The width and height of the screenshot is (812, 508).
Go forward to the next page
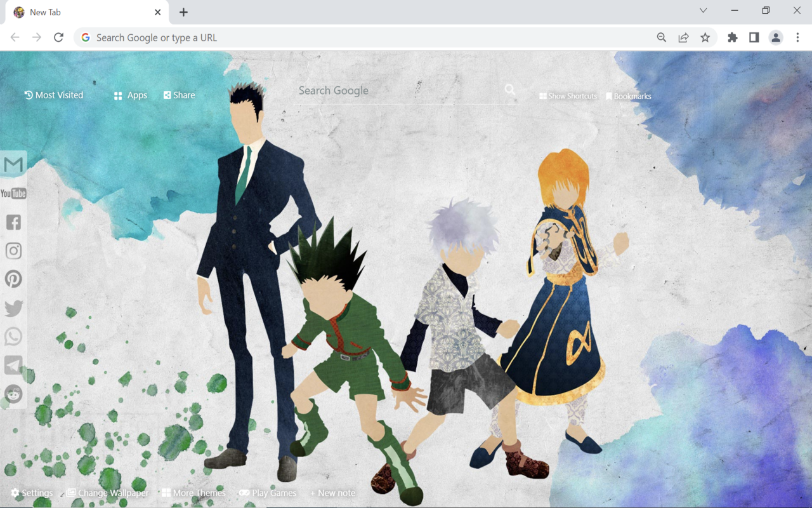click(37, 37)
